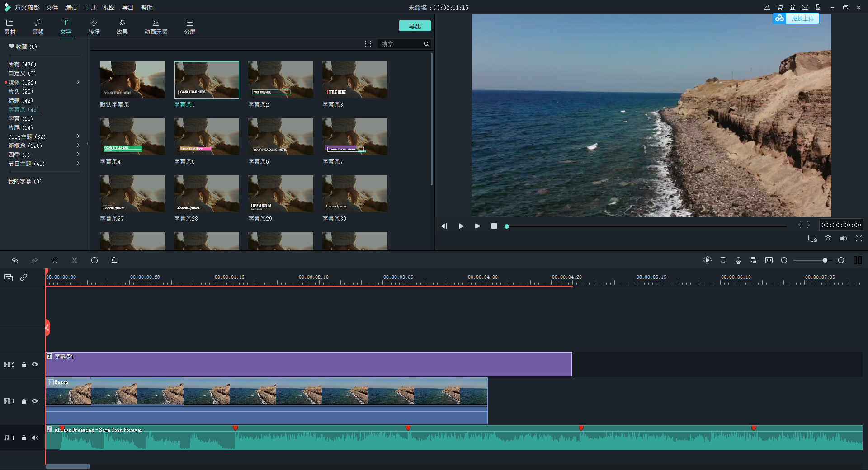868x470 pixels.
Task: Open 收藏 (0) favorites
Action: click(x=23, y=47)
